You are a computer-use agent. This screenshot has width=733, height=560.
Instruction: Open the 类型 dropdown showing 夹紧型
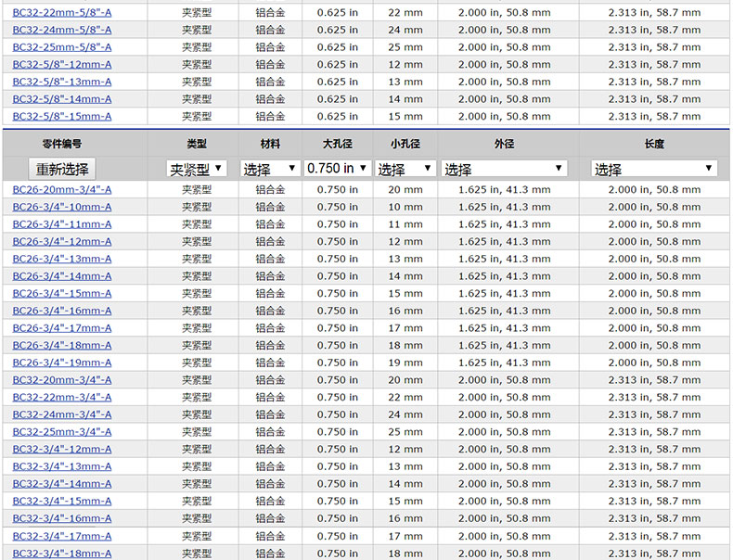[197, 169]
